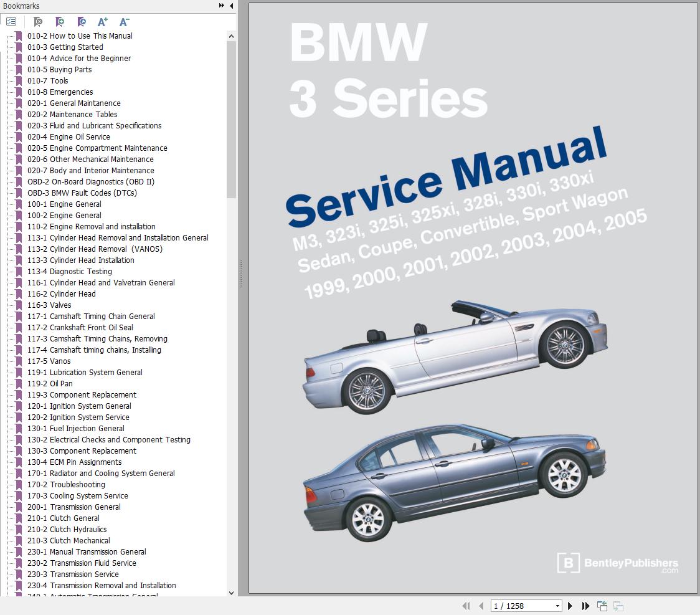Expand panel options using double chevron
This screenshot has height=615, width=700.
coord(220,5)
